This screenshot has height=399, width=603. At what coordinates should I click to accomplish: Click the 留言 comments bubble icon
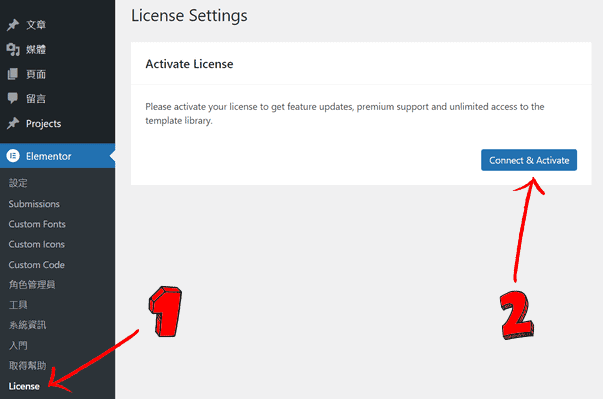tap(13, 98)
